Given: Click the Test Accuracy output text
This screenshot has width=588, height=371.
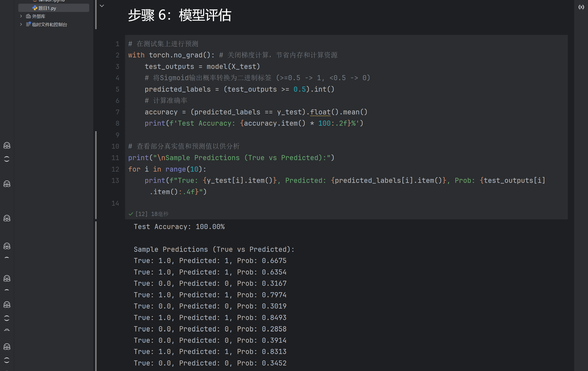Looking at the screenshot, I should click(x=179, y=227).
